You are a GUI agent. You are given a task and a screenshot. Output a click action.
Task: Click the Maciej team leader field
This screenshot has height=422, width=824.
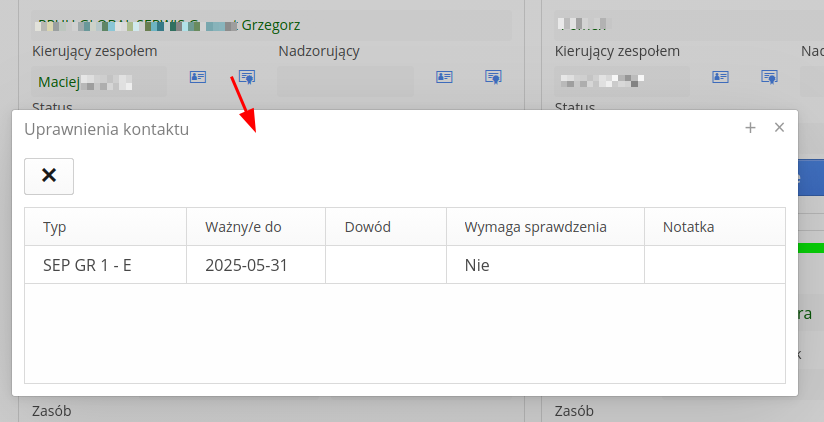coord(98,81)
